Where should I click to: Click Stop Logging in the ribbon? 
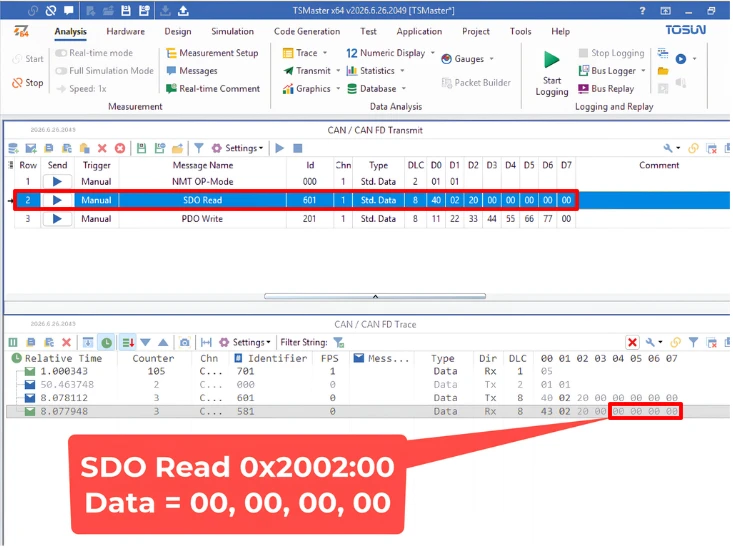611,53
